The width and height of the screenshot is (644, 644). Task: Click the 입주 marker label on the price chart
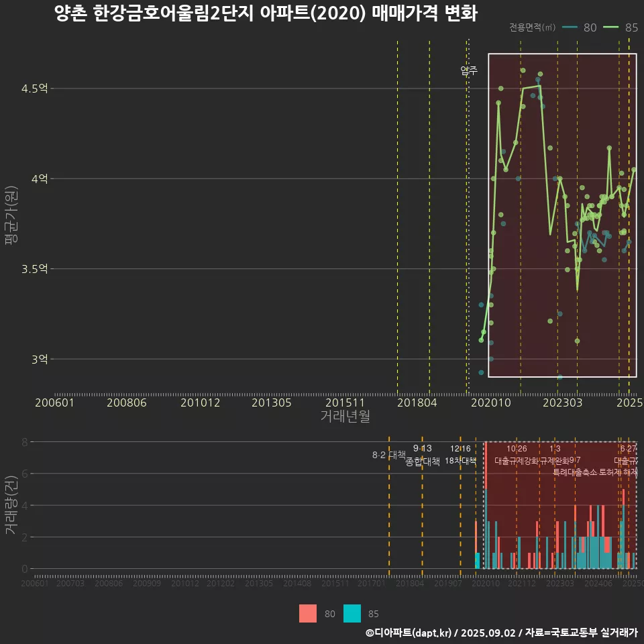[x=469, y=70]
